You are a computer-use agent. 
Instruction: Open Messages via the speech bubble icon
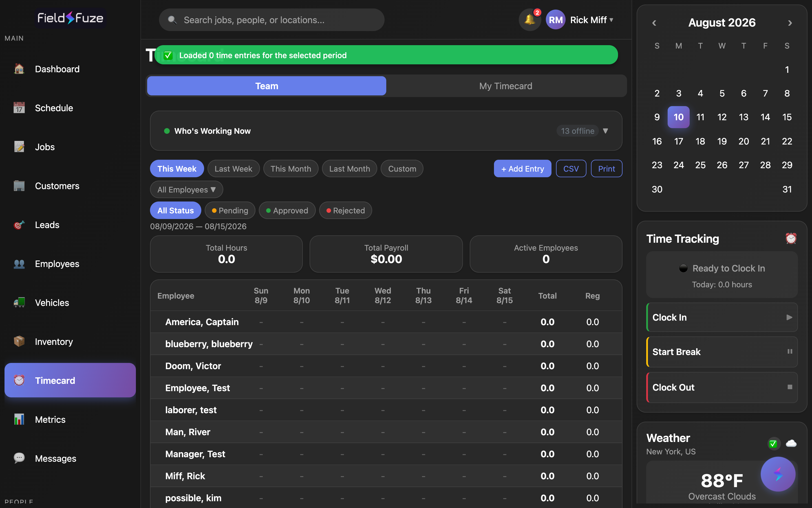coord(19,458)
